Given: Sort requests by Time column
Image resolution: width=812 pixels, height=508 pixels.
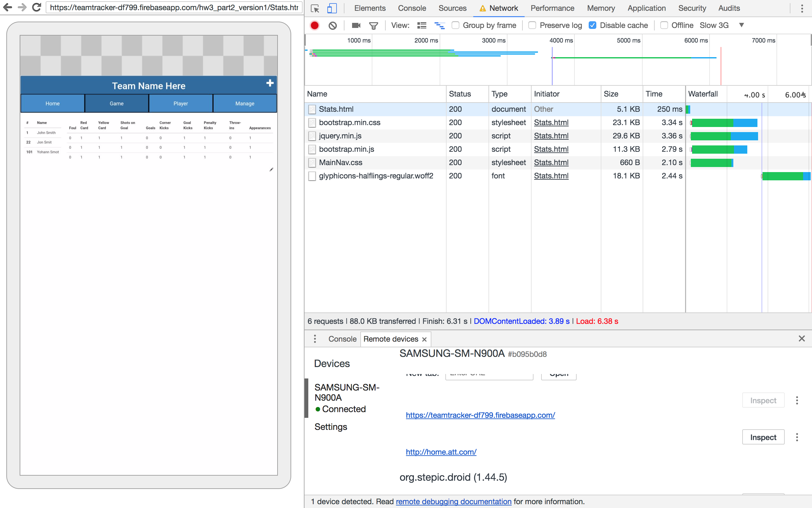Looking at the screenshot, I should pyautogui.click(x=664, y=94).
